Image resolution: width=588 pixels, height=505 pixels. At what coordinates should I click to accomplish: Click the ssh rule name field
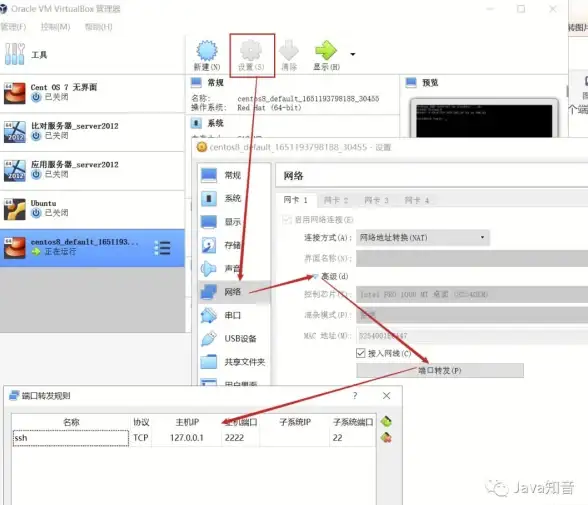(x=71, y=438)
